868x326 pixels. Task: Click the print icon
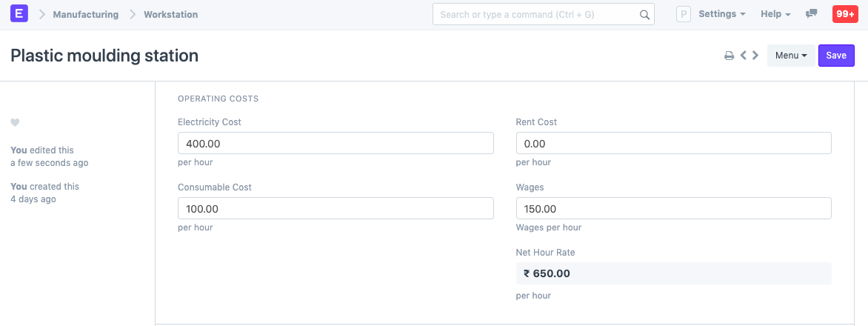coord(729,56)
